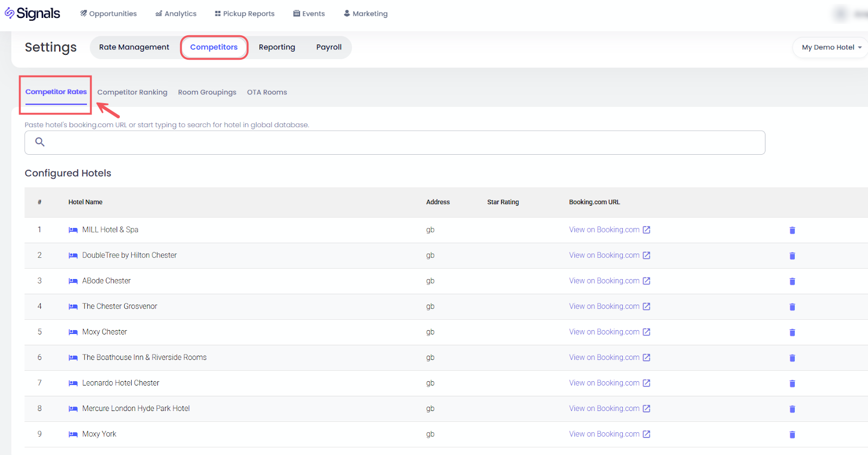Remove Moxy York using trash icon
Viewport: 868px width, 455px height.
[x=792, y=434]
